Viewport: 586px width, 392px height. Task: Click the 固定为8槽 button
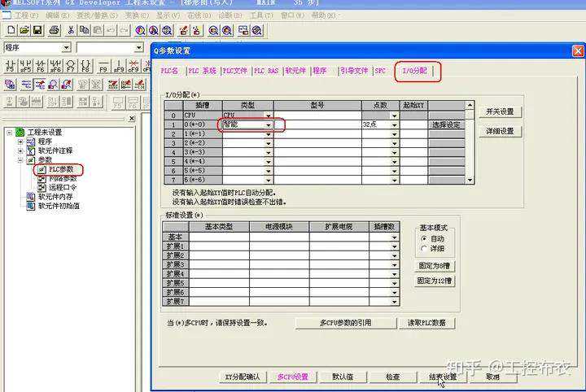tap(435, 266)
